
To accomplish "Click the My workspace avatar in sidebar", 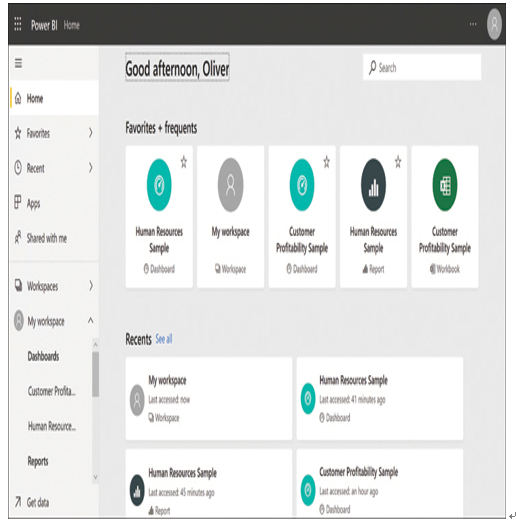I will 19,321.
